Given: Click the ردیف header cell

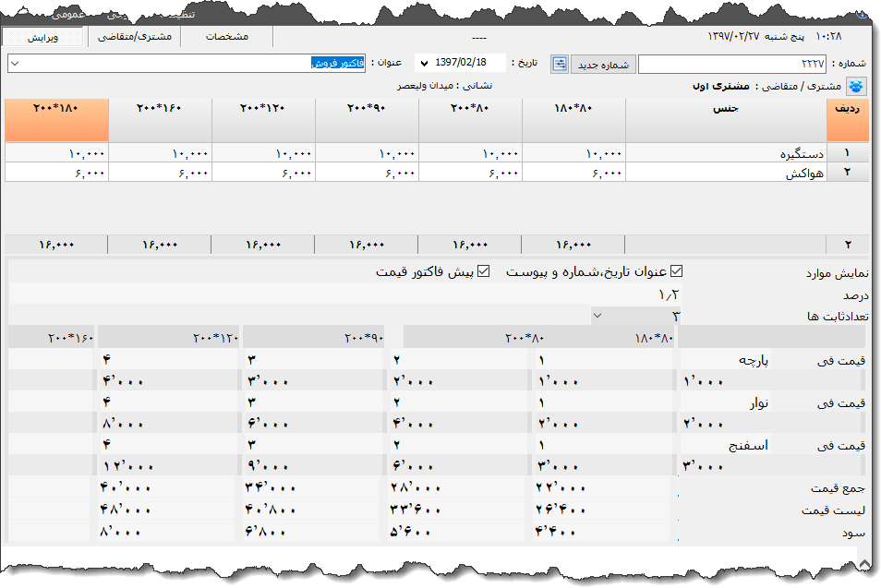Looking at the screenshot, I should click(847, 108).
